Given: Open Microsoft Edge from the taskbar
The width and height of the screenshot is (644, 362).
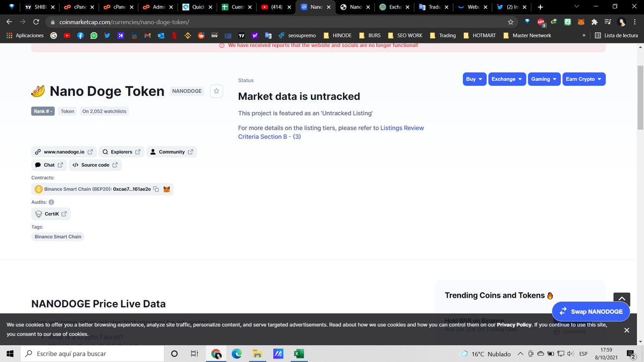Looking at the screenshot, I should 237,354.
